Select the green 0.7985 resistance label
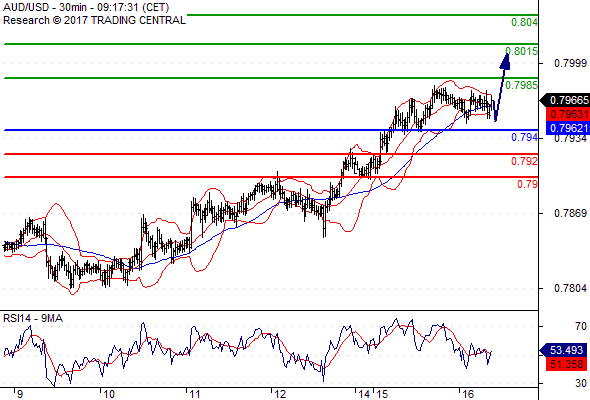 click(522, 85)
